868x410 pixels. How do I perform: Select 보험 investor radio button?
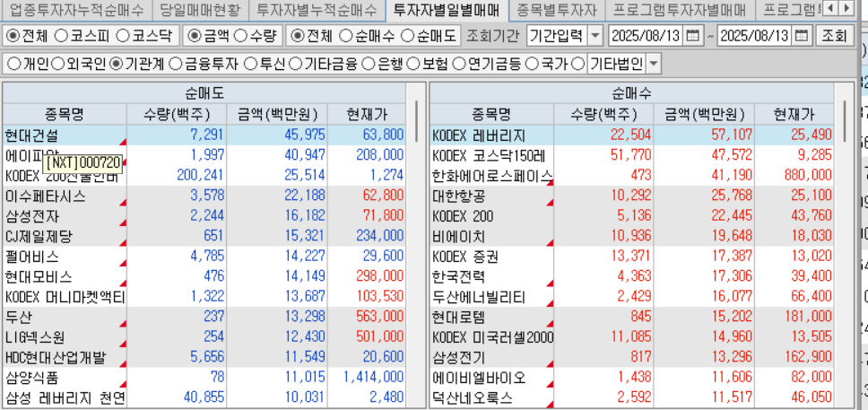pos(412,65)
